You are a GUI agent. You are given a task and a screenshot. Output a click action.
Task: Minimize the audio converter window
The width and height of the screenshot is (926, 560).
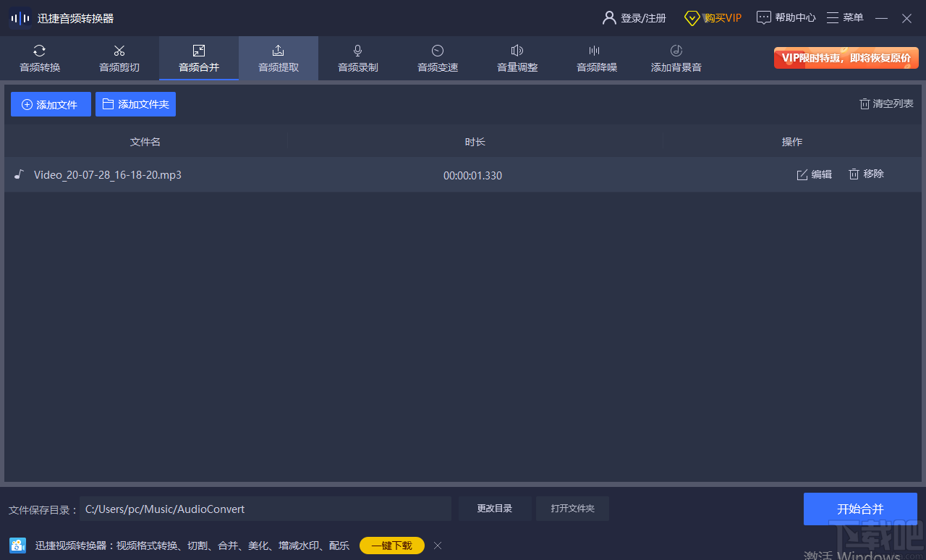tap(881, 18)
